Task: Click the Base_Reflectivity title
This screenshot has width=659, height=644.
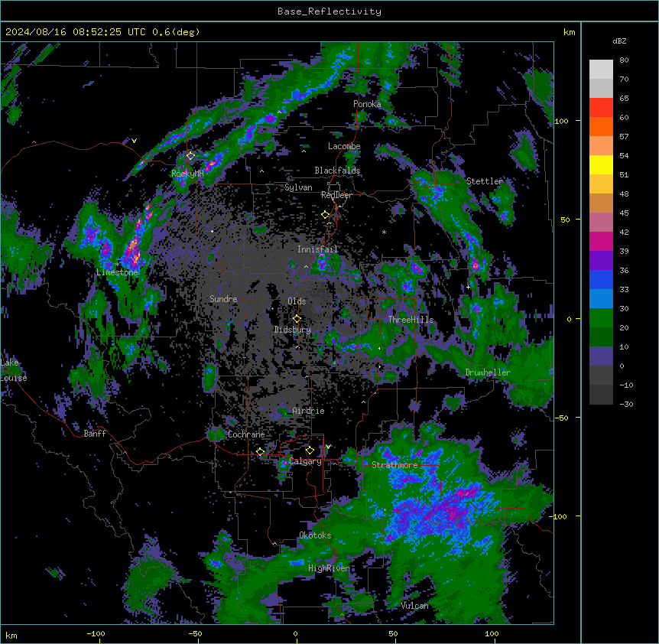Action: pos(329,11)
